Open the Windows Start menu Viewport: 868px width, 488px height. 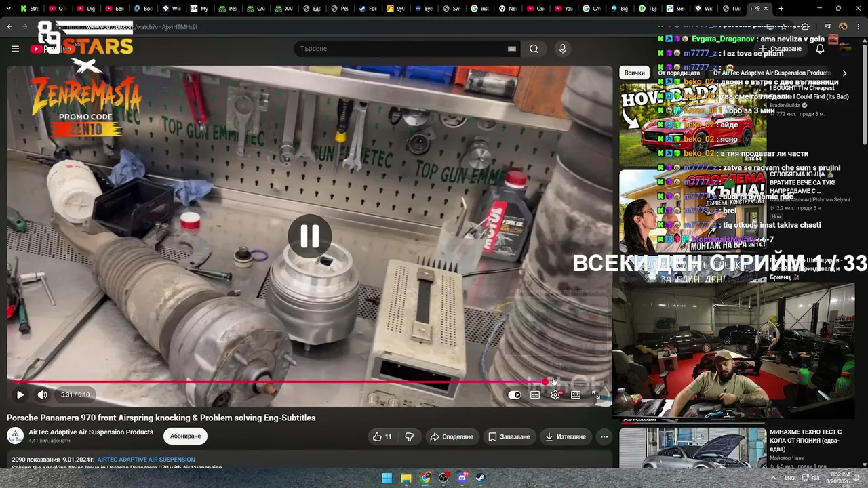click(x=387, y=478)
